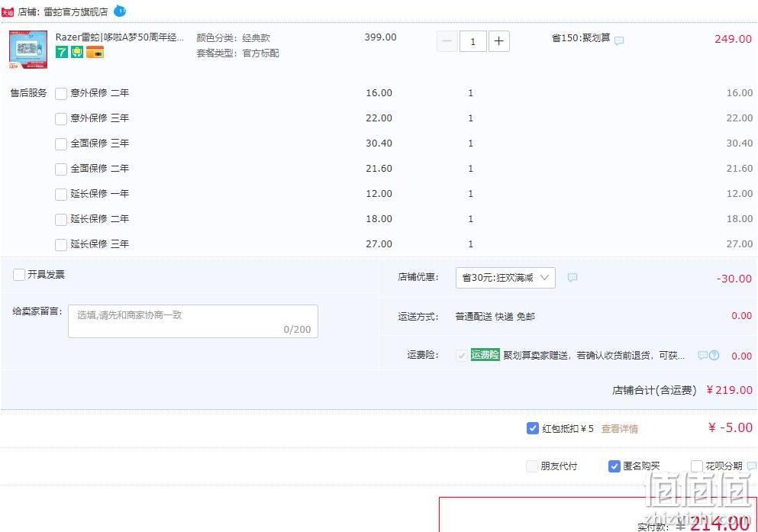Open the Razer雷蛇 product title link
The width and height of the screenshot is (758, 532).
point(119,37)
